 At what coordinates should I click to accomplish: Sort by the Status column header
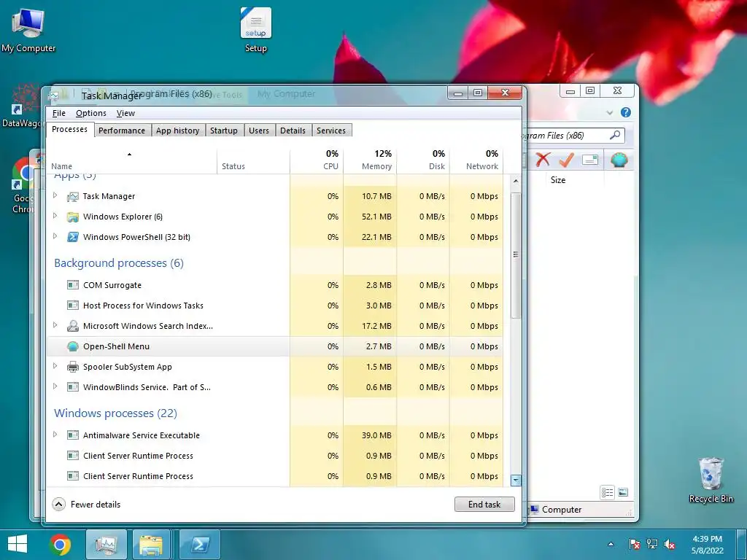253,161
